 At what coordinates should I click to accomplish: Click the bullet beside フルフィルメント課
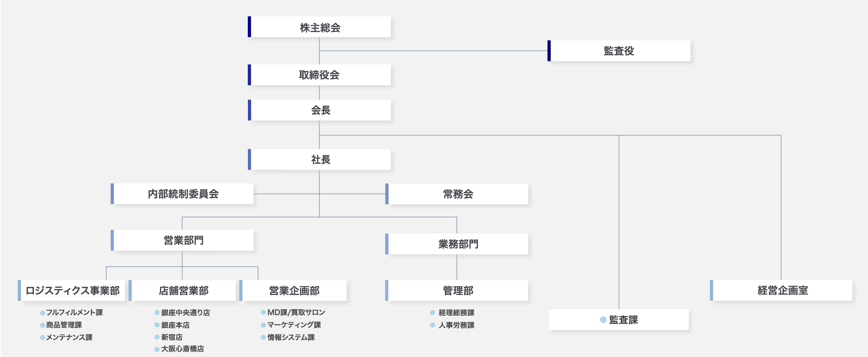tap(43, 313)
